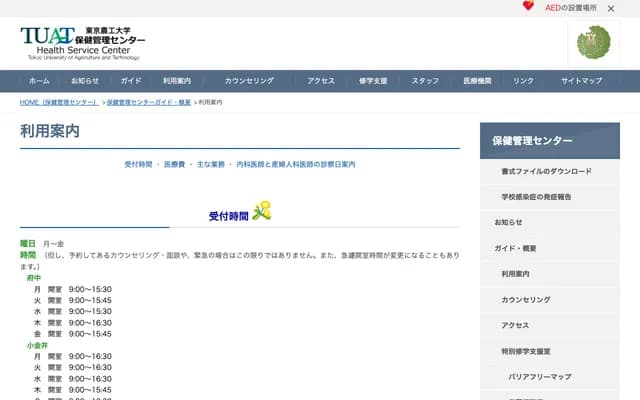The image size is (640, 400).
Task: Open リンク in the navigation bar
Action: click(x=523, y=81)
